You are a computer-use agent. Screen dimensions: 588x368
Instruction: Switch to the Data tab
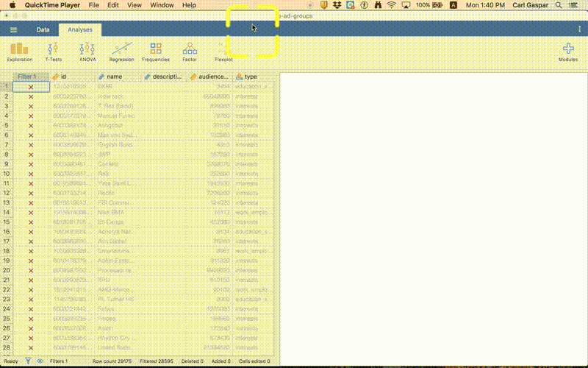pyautogui.click(x=43, y=29)
